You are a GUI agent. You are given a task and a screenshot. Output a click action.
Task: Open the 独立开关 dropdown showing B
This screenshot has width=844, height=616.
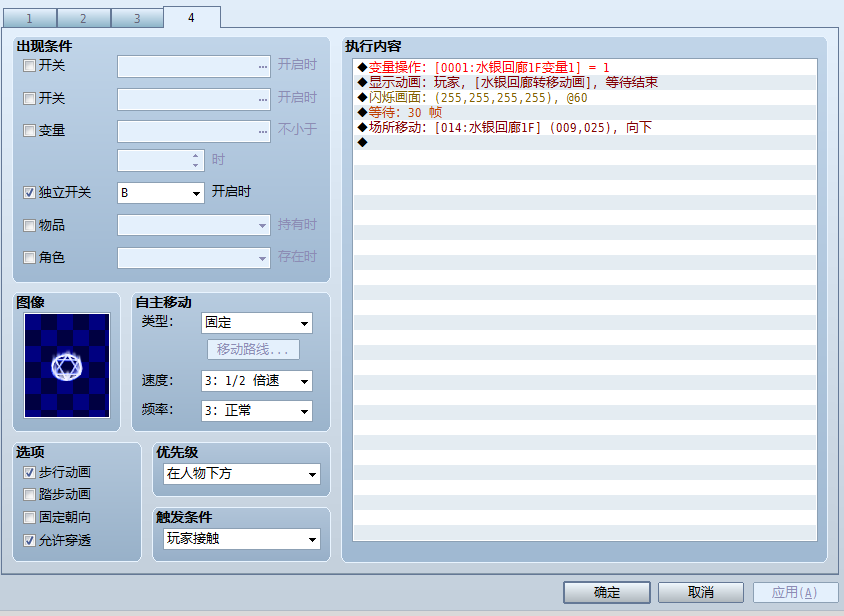click(161, 193)
